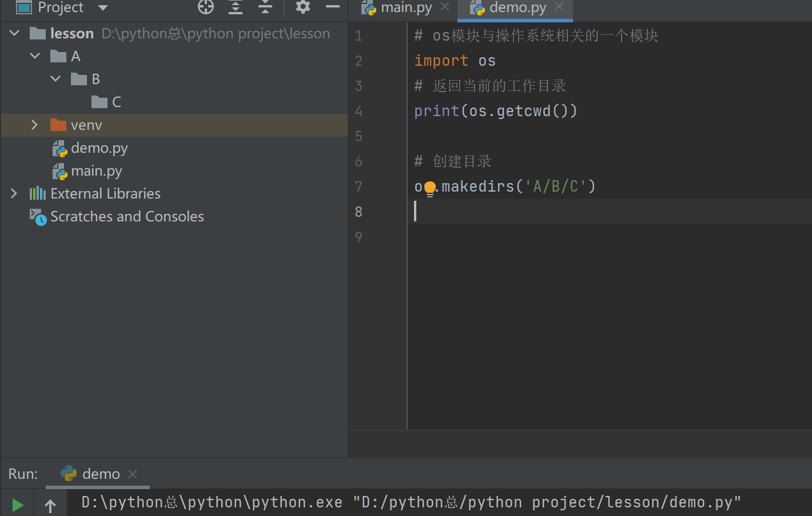
Task: Close the main.py editor tab
Action: 445,7
